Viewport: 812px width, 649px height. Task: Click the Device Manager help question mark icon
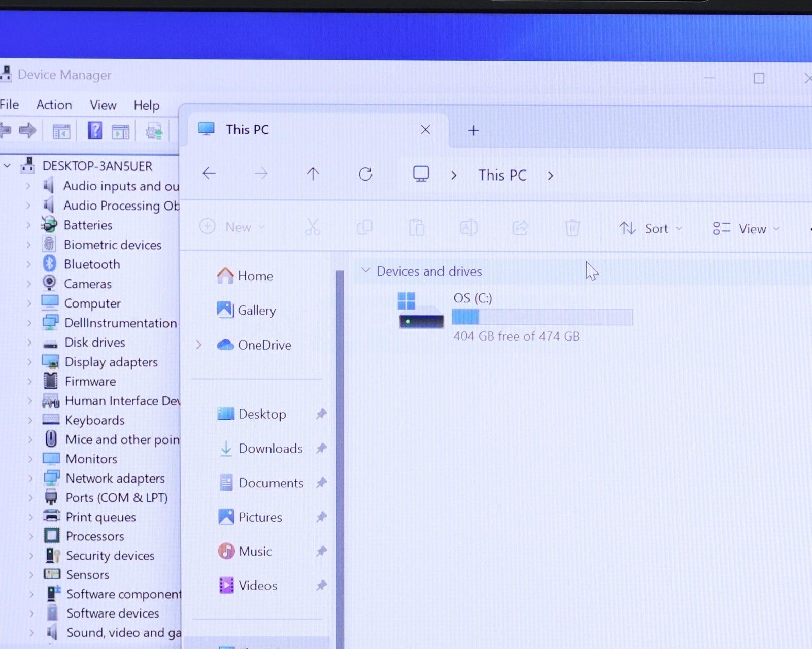point(94,131)
